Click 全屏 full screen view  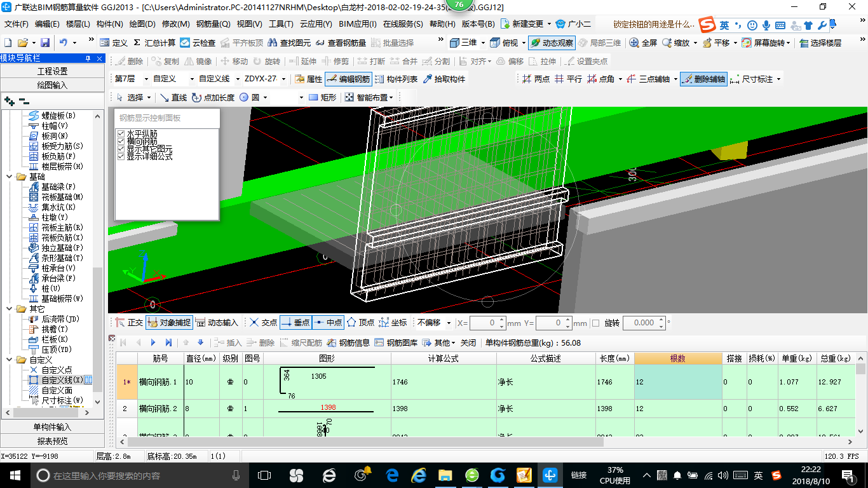click(643, 43)
